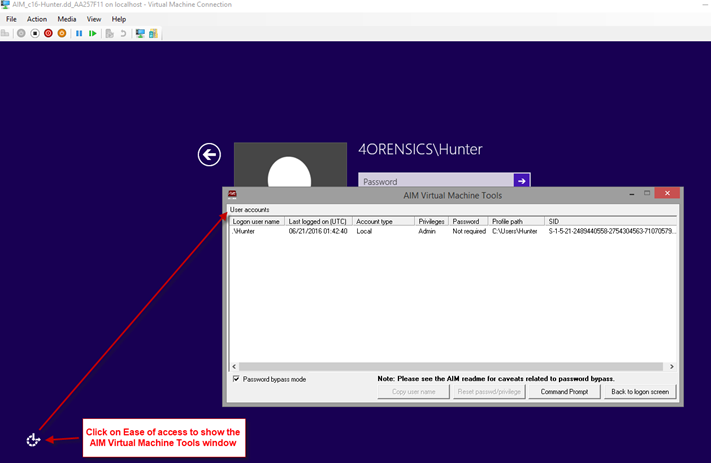
Task: Open Command Prompt from AIM tools
Action: [564, 391]
